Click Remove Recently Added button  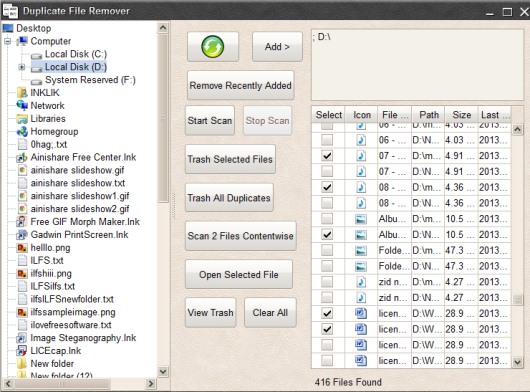tap(241, 85)
